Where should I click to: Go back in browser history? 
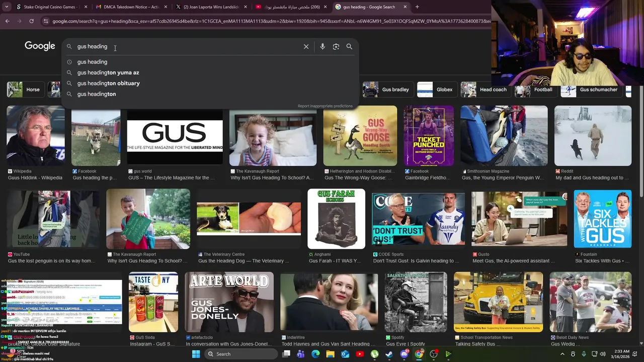tap(7, 21)
